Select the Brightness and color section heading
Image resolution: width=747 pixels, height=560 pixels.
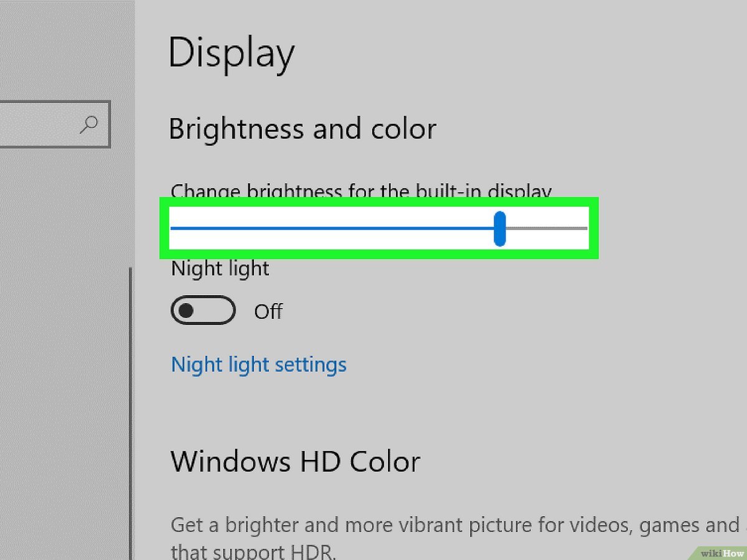302,129
